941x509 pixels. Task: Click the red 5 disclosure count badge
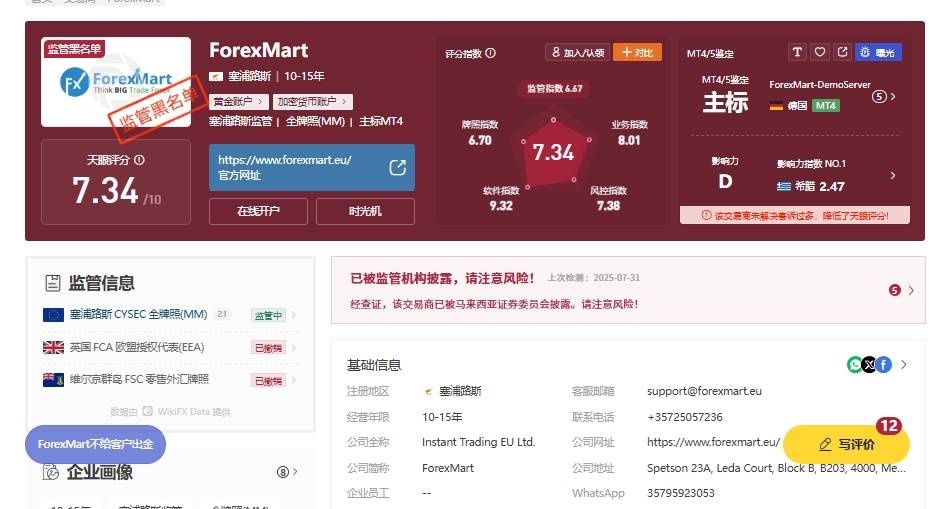click(x=895, y=290)
